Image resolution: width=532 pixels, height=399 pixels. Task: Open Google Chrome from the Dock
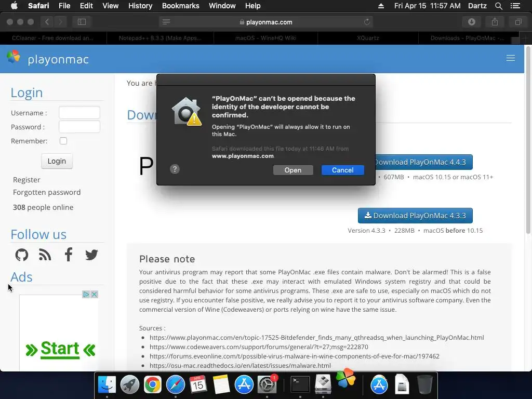click(x=152, y=385)
